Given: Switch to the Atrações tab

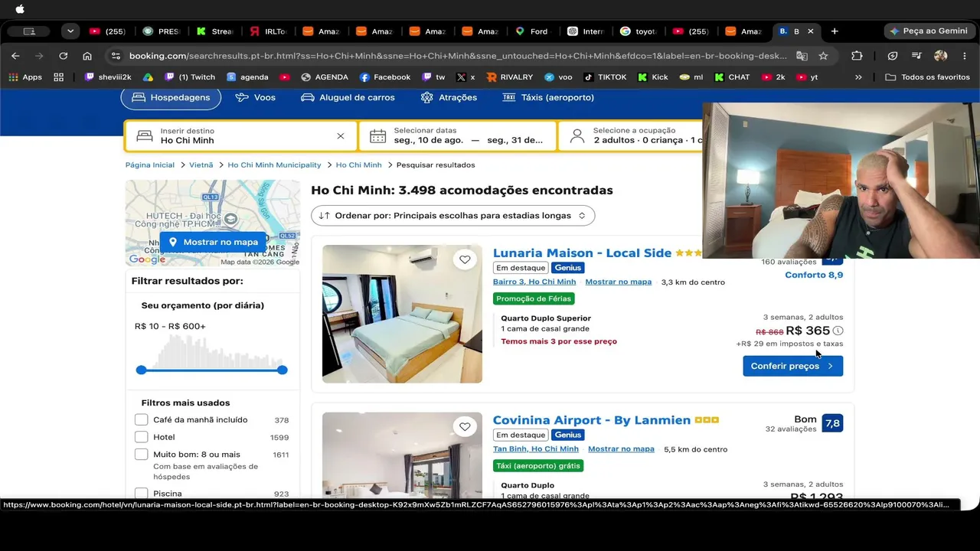Looking at the screenshot, I should [x=449, y=98].
